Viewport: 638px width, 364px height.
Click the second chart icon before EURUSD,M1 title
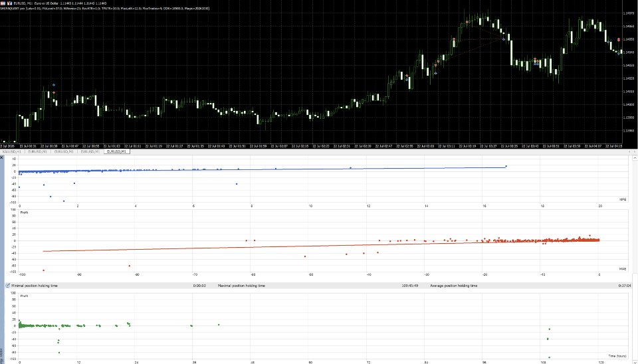pyautogui.click(x=9, y=3)
